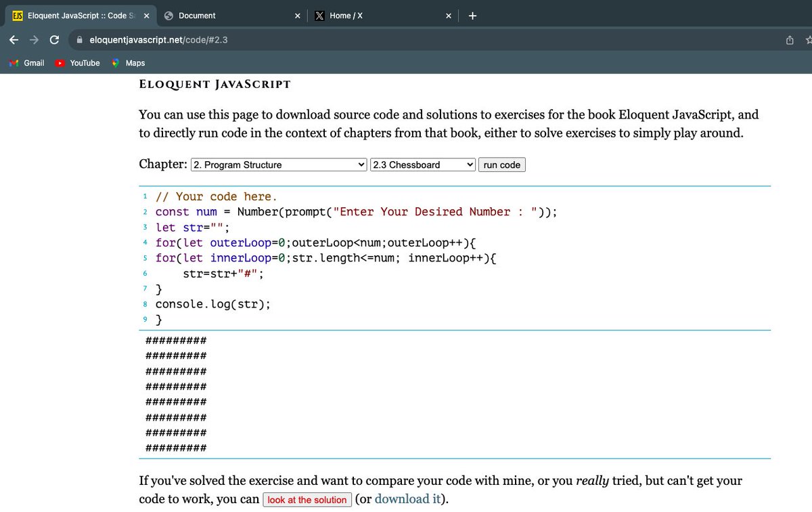The image size is (812, 512).
Task: Click the 'Chapter:' label text
Action: [163, 164]
